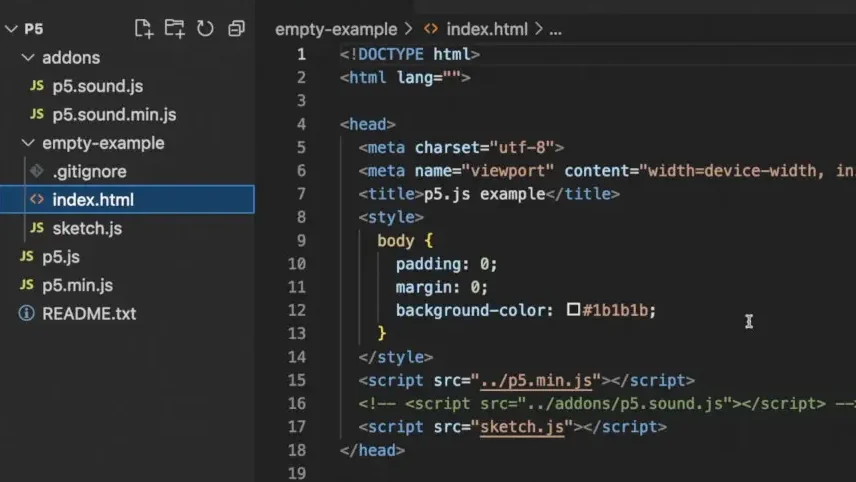Click the closing brace on line 13
Screen dimensions: 856x482
pos(382,333)
